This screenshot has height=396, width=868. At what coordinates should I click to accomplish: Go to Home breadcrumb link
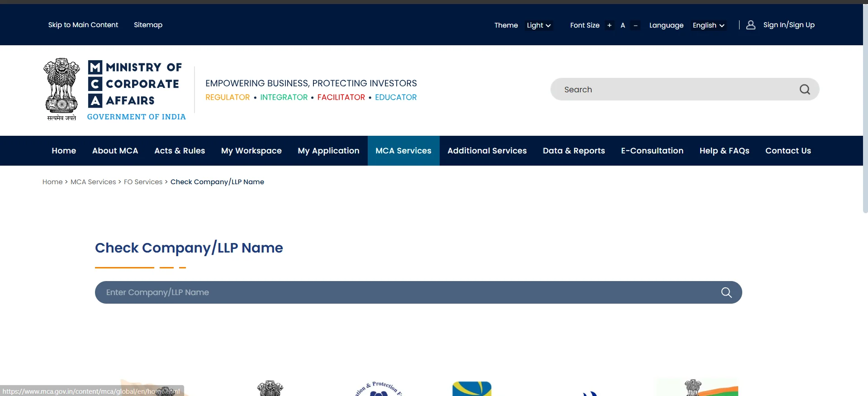52,182
